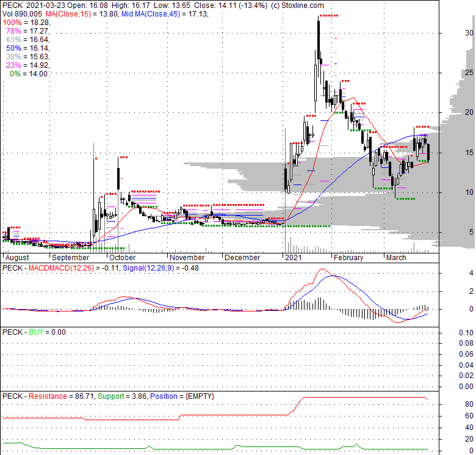Select the 61% = 16.64 level
476x455 pixels.
28,40
